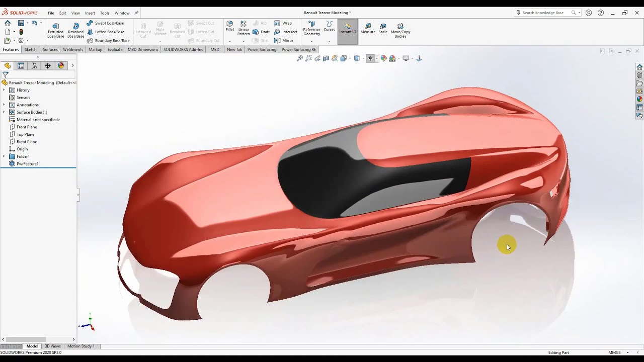Screen dimensions: 644x362
Task: Choose Boundary Boss/Base
Action: pyautogui.click(x=108, y=40)
